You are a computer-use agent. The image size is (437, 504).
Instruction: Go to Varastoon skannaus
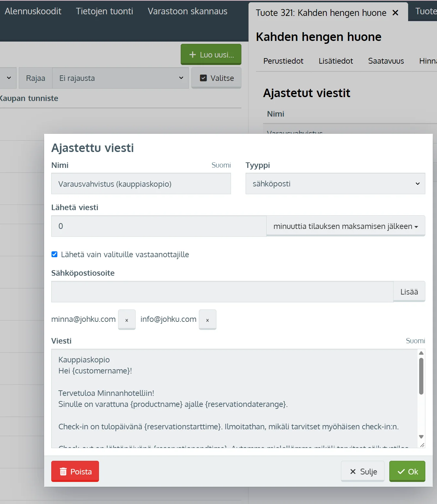[x=188, y=11]
